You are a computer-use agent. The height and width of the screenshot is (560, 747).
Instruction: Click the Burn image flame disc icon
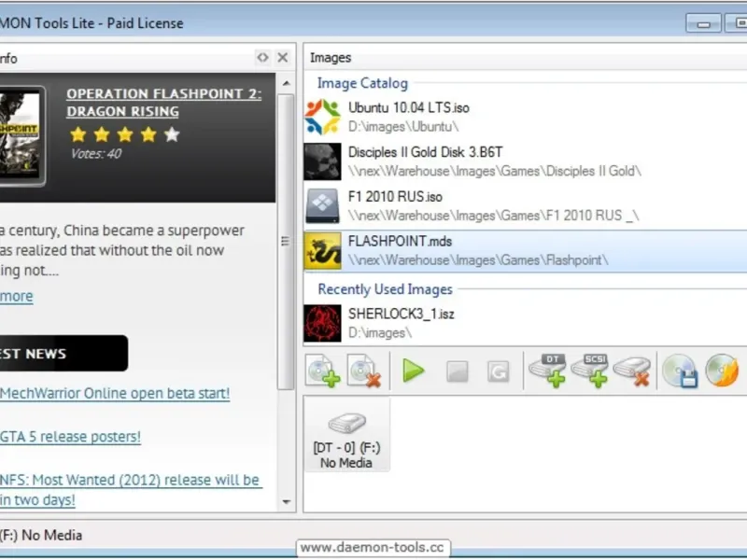pyautogui.click(x=722, y=370)
